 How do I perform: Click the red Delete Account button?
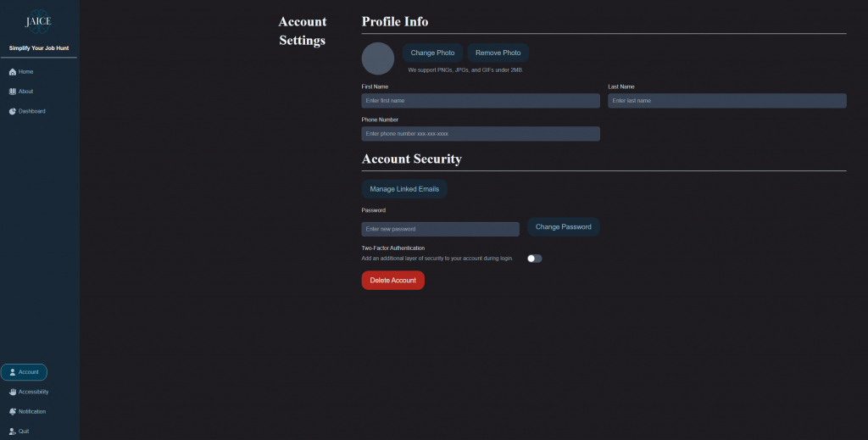pyautogui.click(x=392, y=281)
